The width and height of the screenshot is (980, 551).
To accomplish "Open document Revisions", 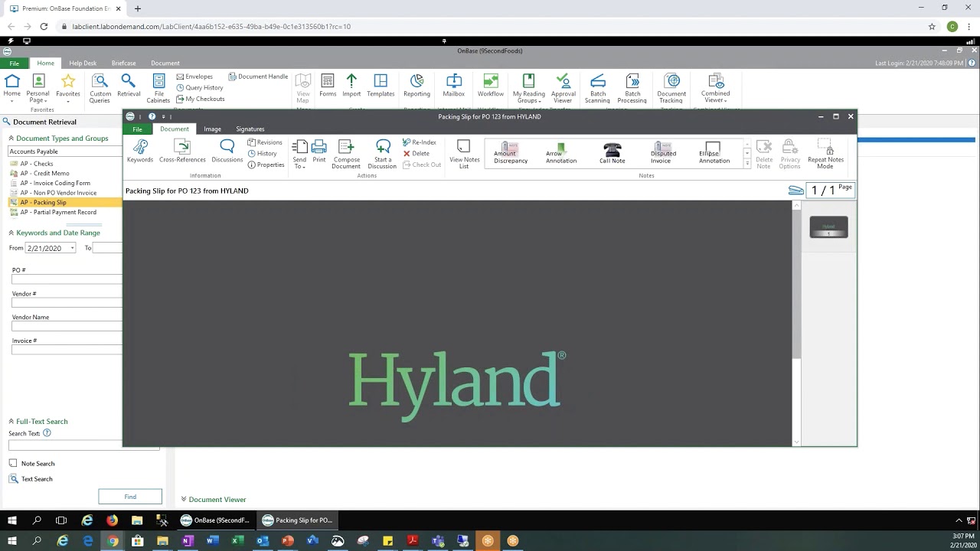I will point(265,142).
